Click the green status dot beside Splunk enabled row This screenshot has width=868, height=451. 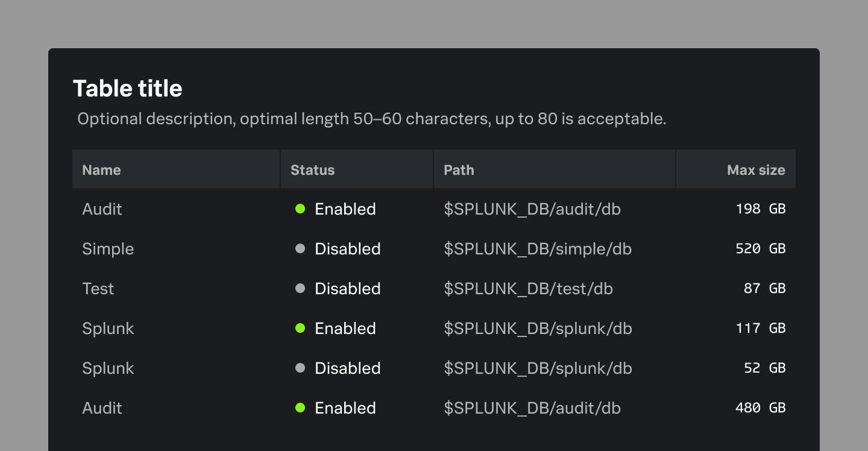pos(300,328)
